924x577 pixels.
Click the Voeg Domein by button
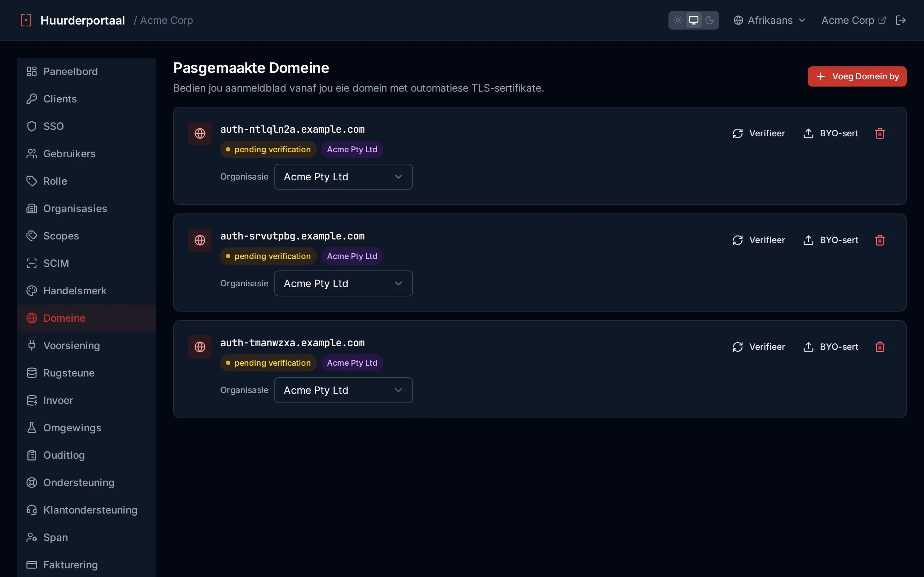point(857,76)
